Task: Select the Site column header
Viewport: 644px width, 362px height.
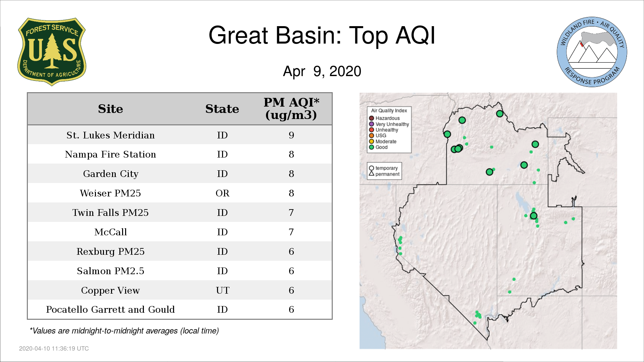Action: point(110,109)
